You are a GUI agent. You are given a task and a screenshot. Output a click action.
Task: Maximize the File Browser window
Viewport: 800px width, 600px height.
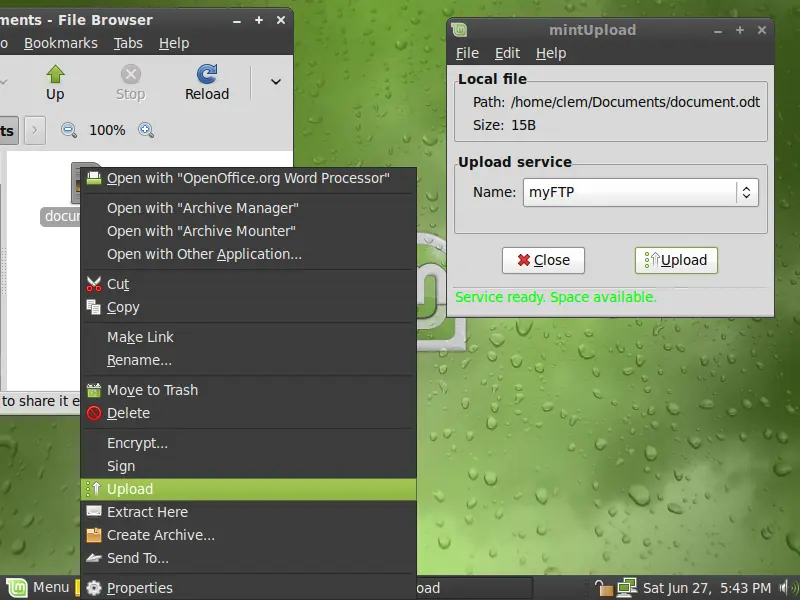(259, 20)
